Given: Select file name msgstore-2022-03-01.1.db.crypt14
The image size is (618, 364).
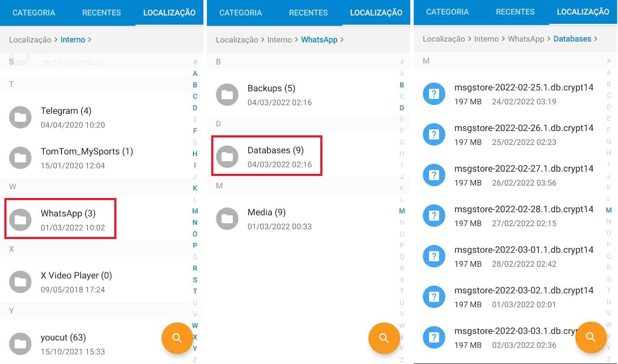Looking at the screenshot, I should point(524,250).
